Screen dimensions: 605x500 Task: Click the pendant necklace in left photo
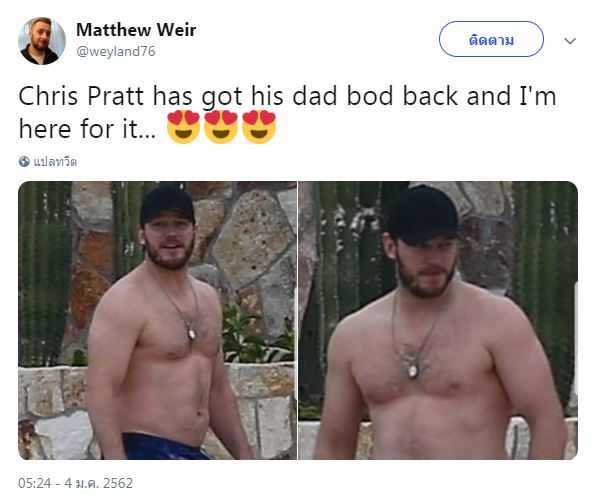click(191, 333)
